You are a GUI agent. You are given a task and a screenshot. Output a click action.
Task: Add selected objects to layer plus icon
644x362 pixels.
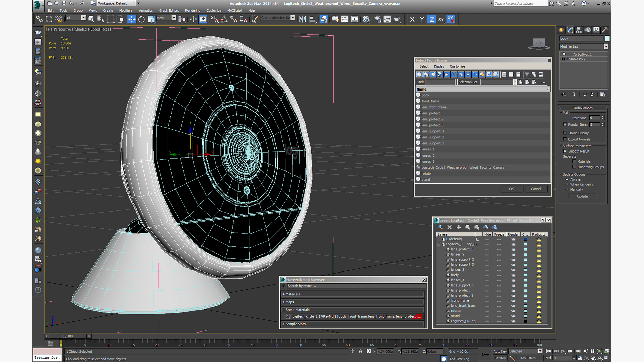click(x=459, y=227)
